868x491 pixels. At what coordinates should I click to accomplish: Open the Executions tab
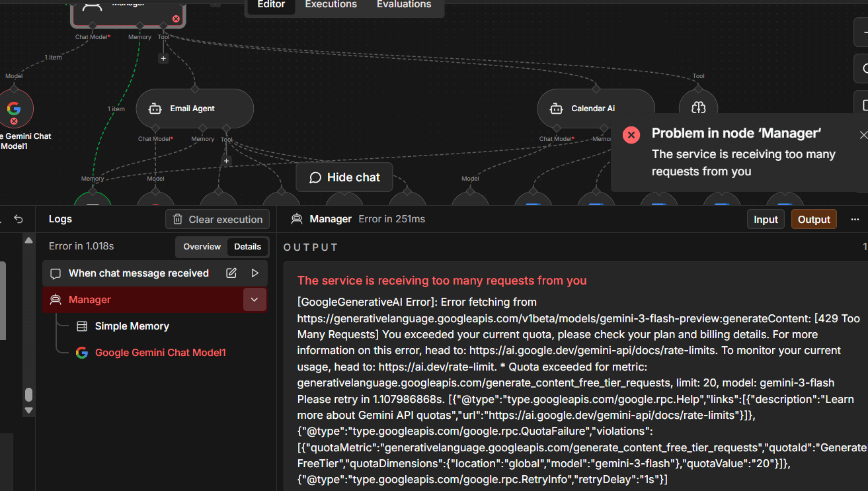(331, 5)
